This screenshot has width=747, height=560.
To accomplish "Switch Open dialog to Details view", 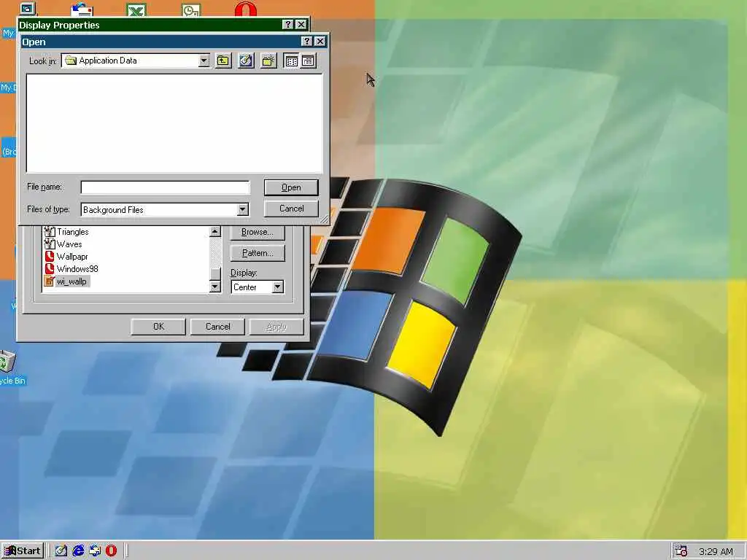I will pyautogui.click(x=308, y=61).
